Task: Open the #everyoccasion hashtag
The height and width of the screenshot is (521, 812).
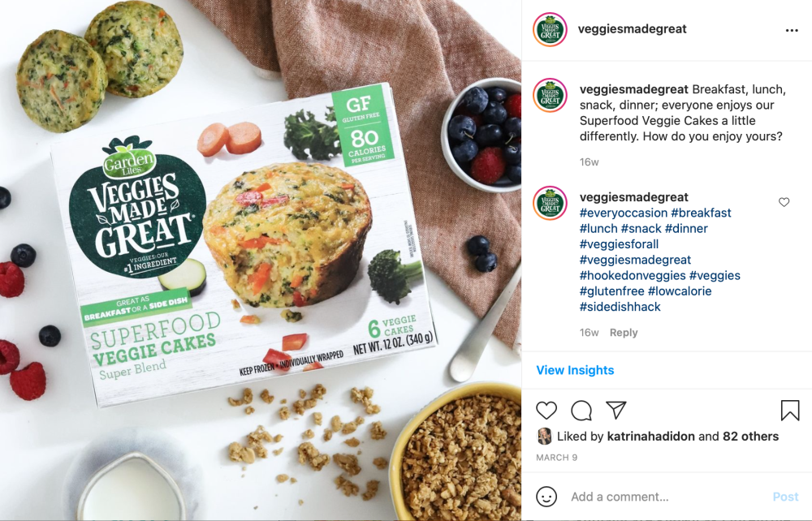Action: 624,213
